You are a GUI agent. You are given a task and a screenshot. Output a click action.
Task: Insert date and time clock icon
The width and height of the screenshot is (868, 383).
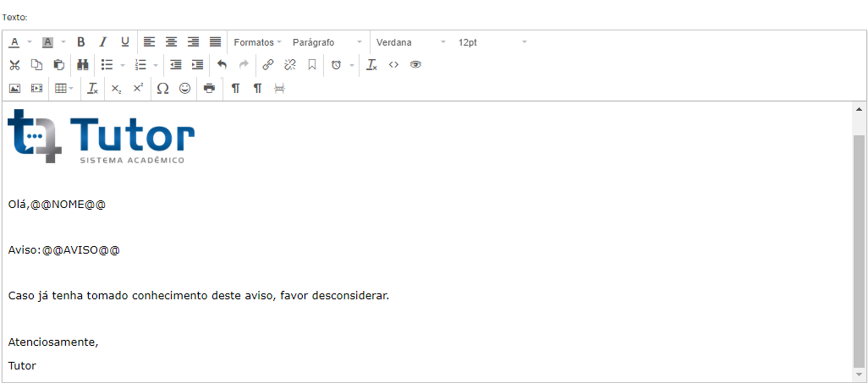pyautogui.click(x=336, y=65)
